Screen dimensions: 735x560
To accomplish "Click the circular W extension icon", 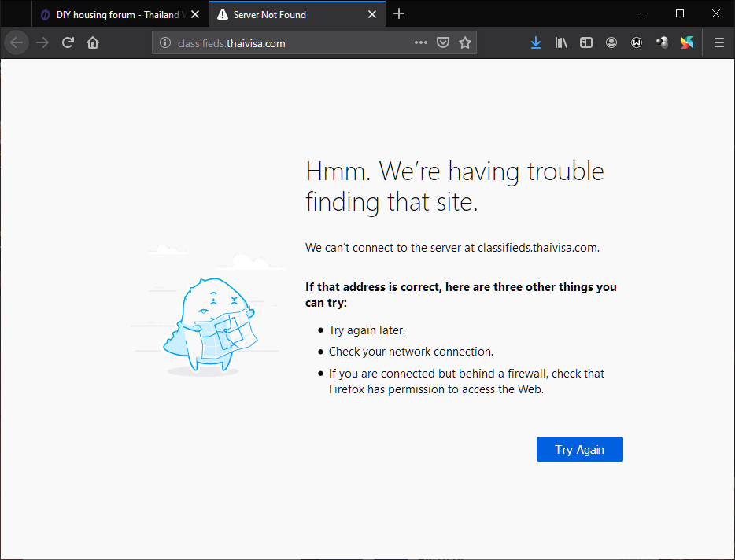I will click(x=637, y=42).
